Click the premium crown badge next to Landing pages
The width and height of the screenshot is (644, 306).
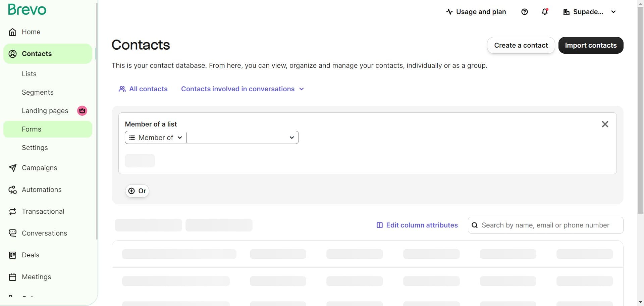(82, 110)
